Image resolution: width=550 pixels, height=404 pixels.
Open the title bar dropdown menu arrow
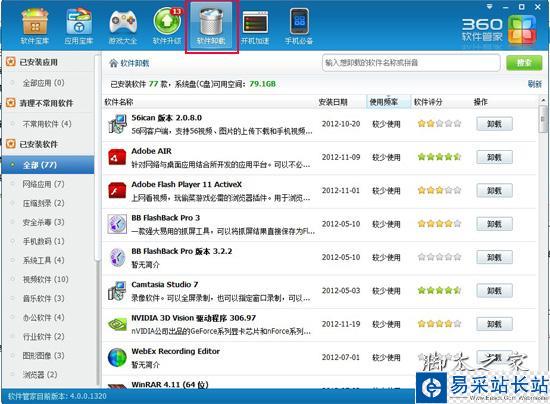point(490,7)
